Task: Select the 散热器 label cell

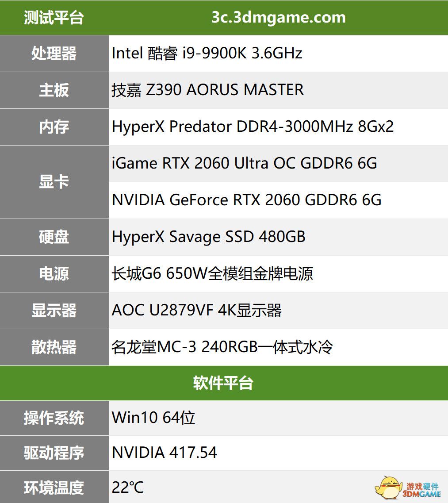Action: pos(54,347)
